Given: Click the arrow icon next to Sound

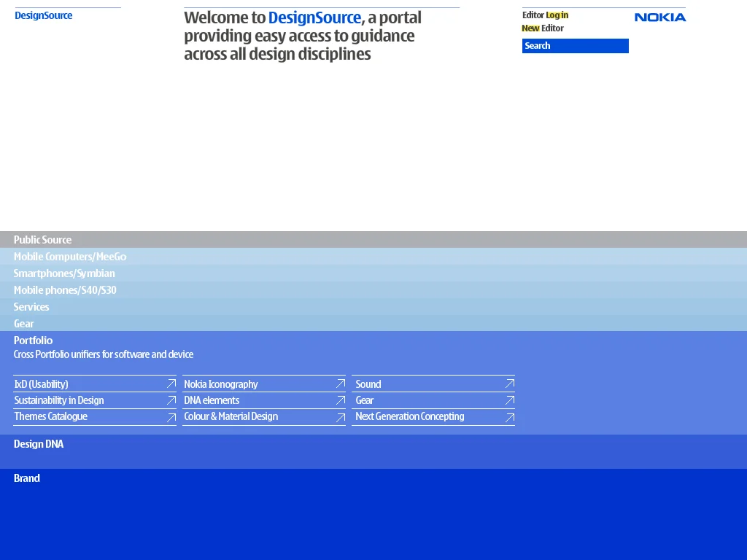Looking at the screenshot, I should [x=510, y=384].
